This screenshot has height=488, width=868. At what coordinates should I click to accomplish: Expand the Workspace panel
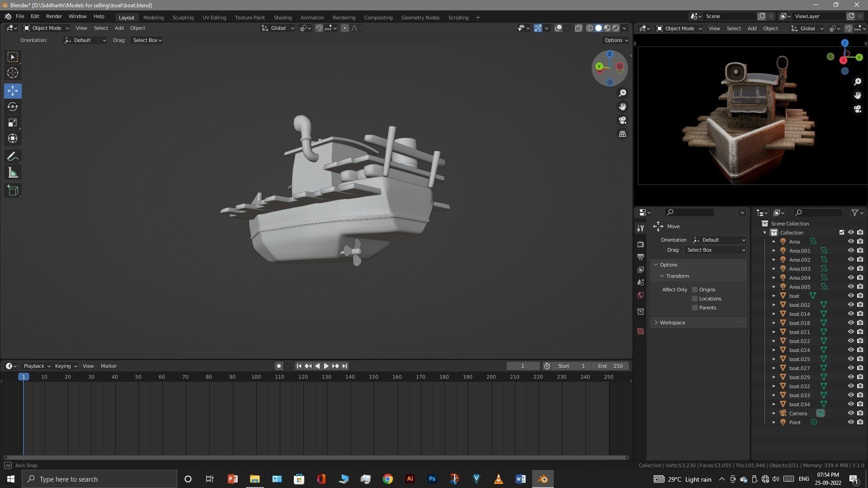point(672,323)
